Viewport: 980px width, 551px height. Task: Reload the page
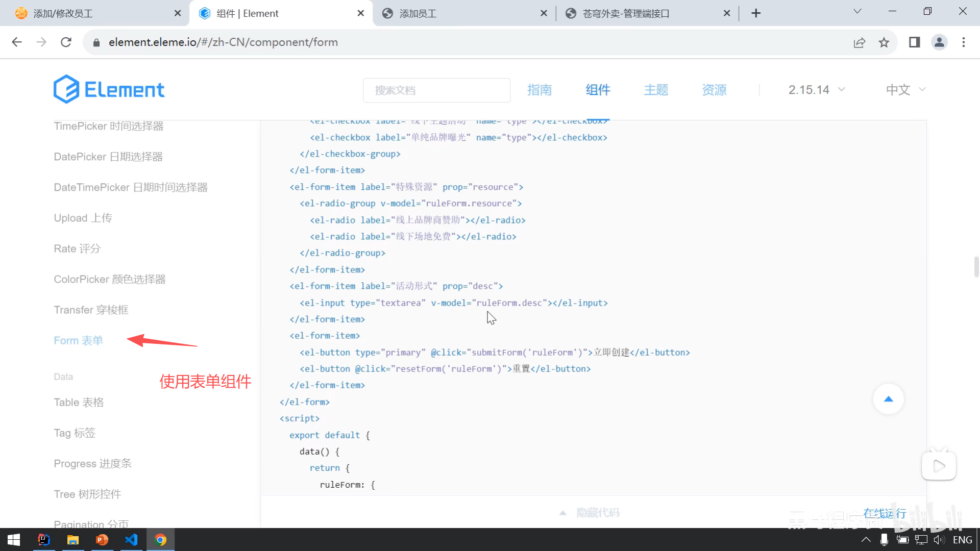[x=66, y=42]
